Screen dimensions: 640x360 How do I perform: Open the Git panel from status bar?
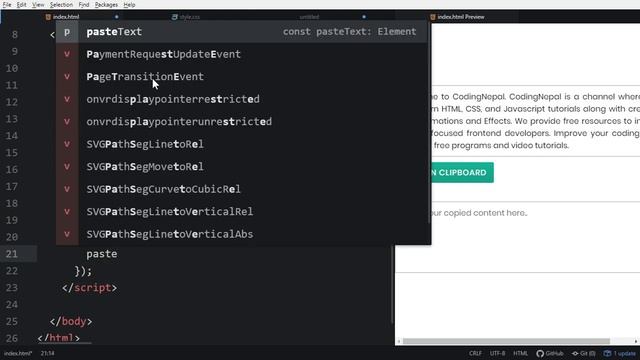(584, 353)
